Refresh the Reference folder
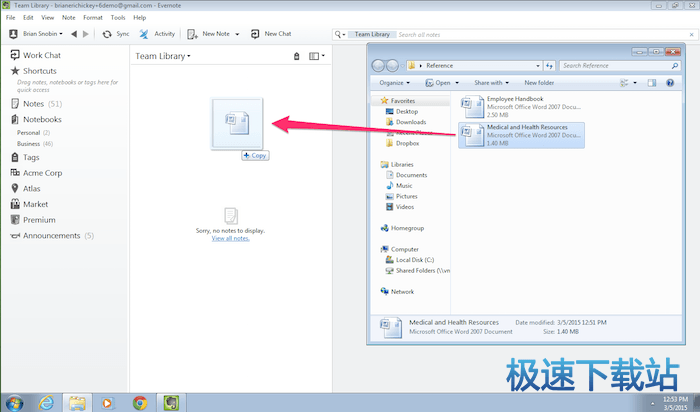 pos(549,66)
